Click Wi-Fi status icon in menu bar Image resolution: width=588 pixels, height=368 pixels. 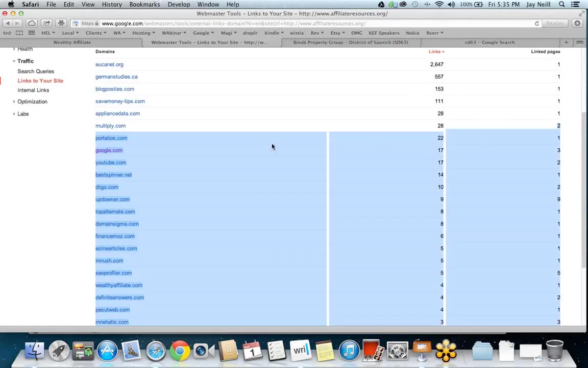[x=439, y=5]
